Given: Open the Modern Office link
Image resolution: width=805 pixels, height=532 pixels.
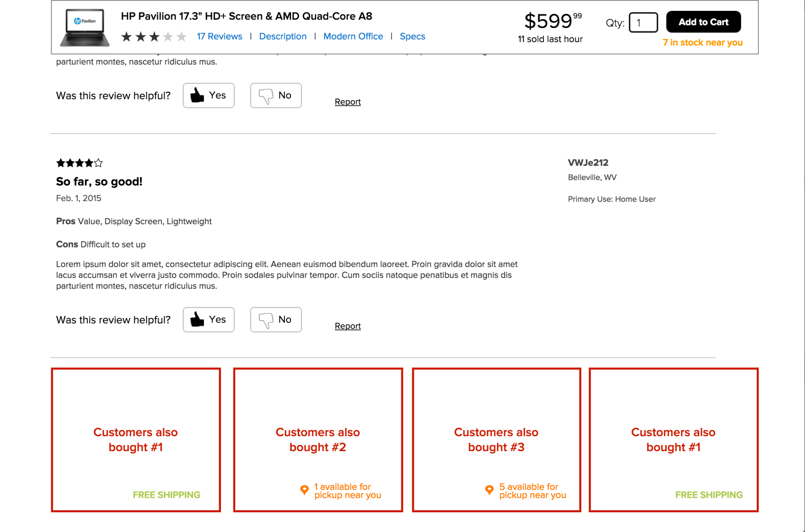Looking at the screenshot, I should coord(353,36).
